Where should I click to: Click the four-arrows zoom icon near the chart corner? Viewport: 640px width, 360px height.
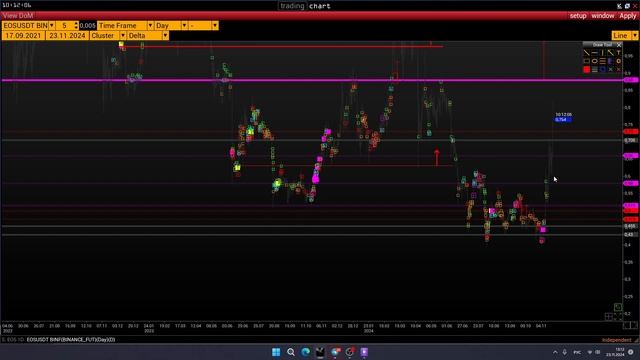pos(618,316)
